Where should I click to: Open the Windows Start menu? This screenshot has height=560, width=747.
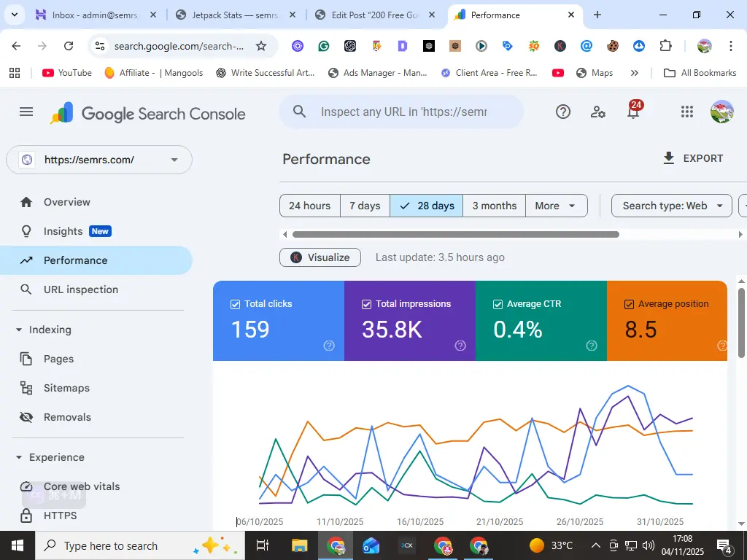point(18,545)
